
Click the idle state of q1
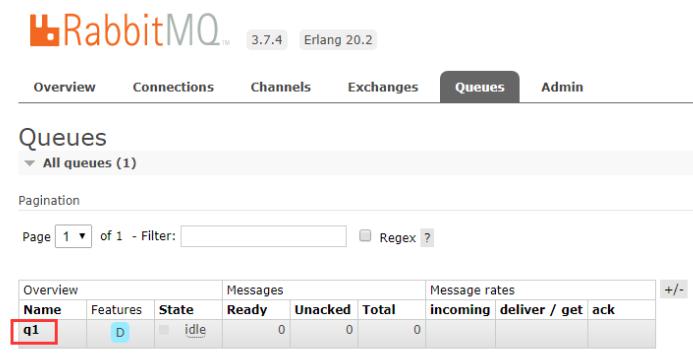(195, 330)
